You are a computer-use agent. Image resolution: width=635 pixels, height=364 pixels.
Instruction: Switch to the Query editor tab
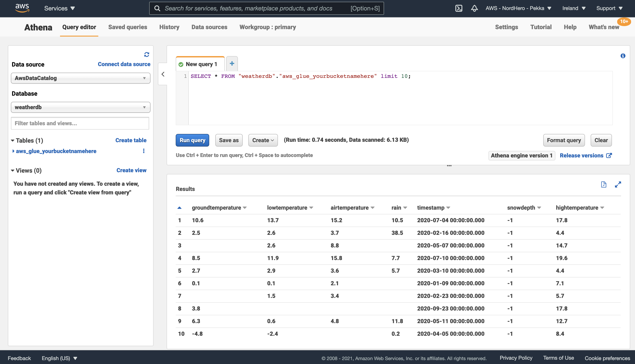point(79,27)
